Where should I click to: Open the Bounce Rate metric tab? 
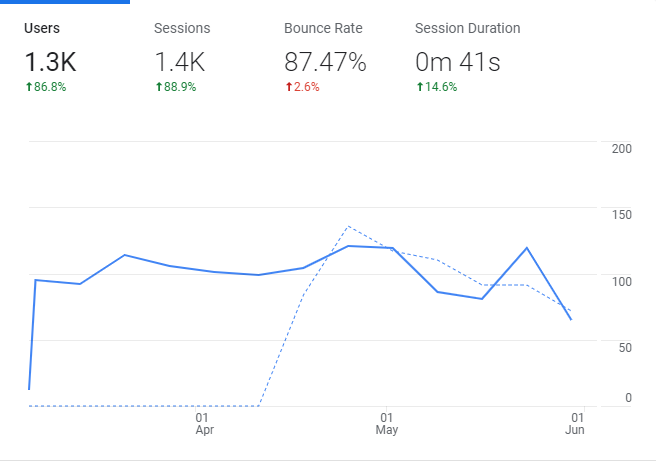pos(323,28)
